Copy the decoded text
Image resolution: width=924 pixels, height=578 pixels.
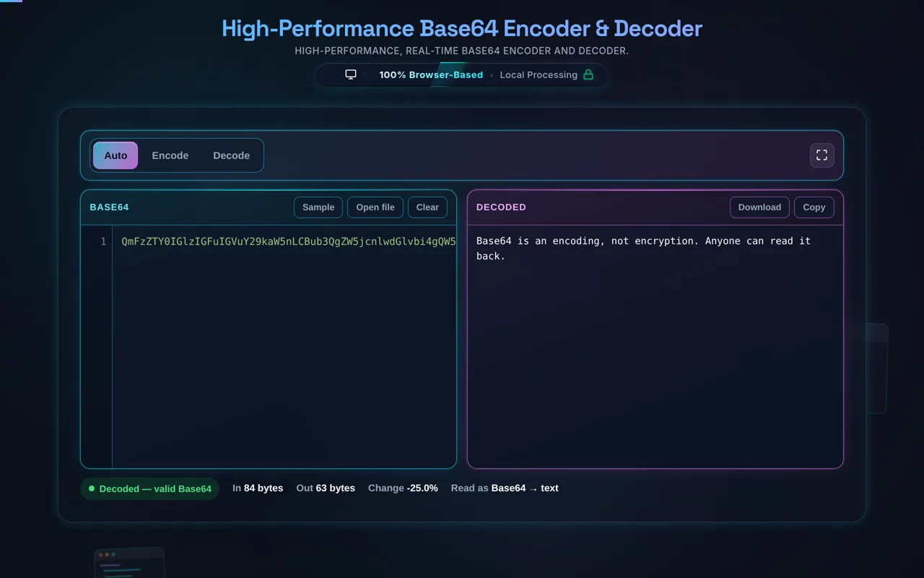(x=814, y=207)
